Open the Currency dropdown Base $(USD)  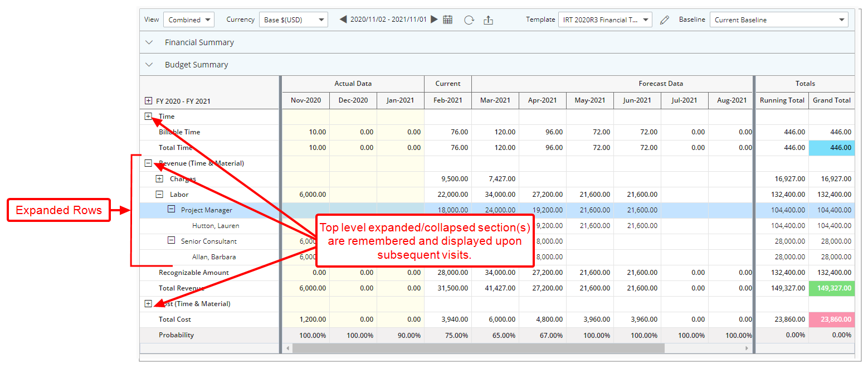pos(294,20)
